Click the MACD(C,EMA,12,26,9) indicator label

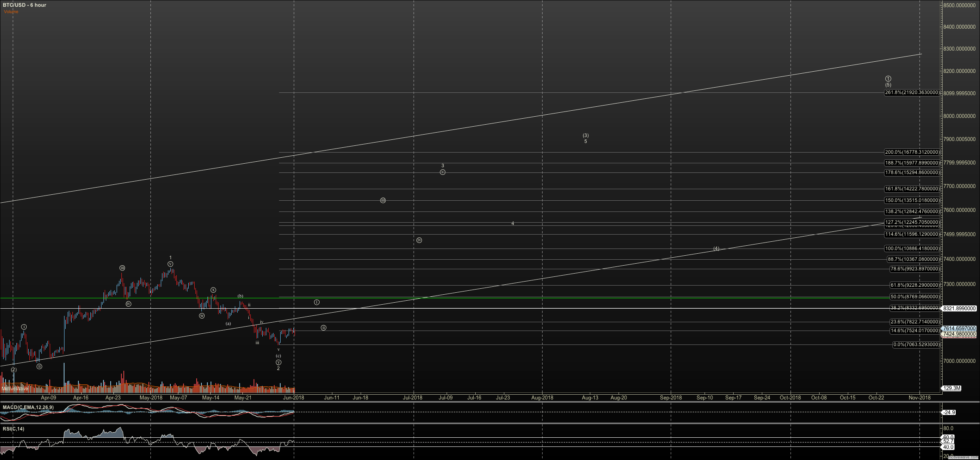[x=28, y=407]
